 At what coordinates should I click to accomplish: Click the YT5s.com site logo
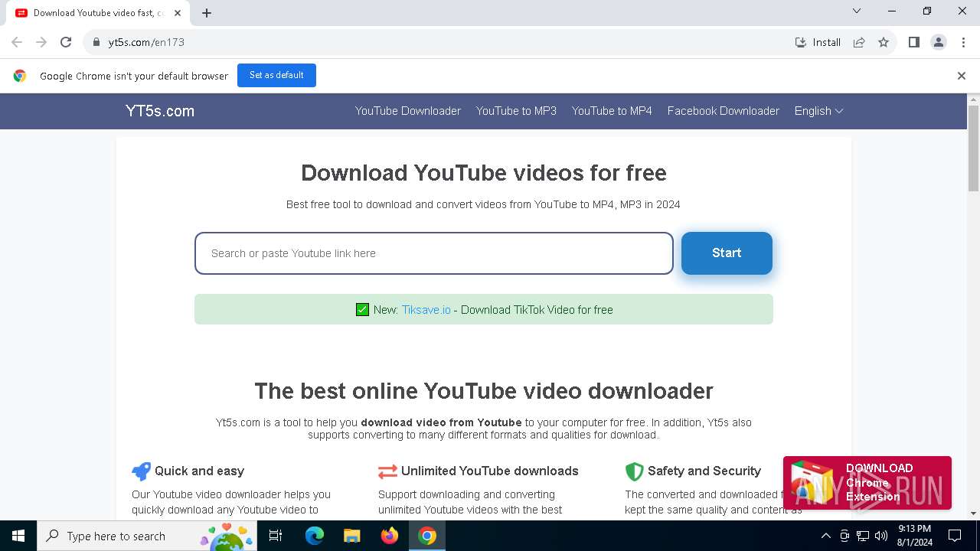(x=160, y=111)
